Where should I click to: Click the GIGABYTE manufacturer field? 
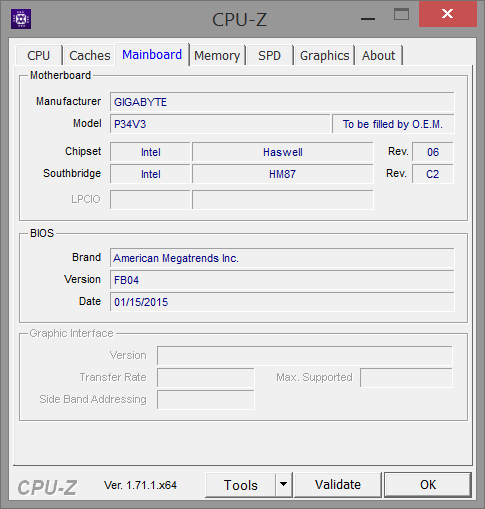click(x=282, y=102)
